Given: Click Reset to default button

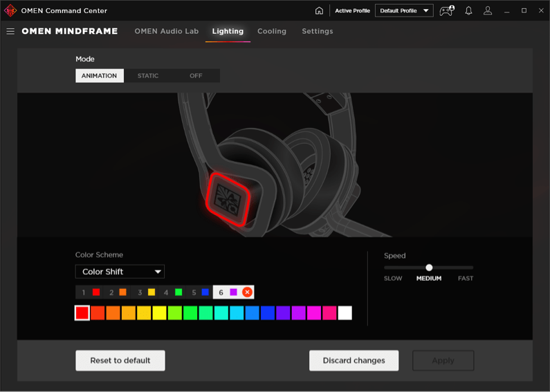Looking at the screenshot, I should coord(120,360).
